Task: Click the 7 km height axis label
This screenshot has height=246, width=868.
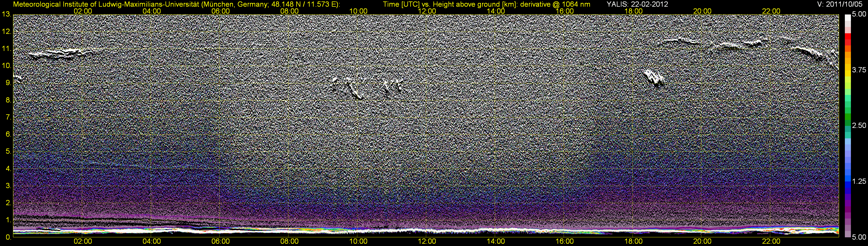Action: (8, 117)
